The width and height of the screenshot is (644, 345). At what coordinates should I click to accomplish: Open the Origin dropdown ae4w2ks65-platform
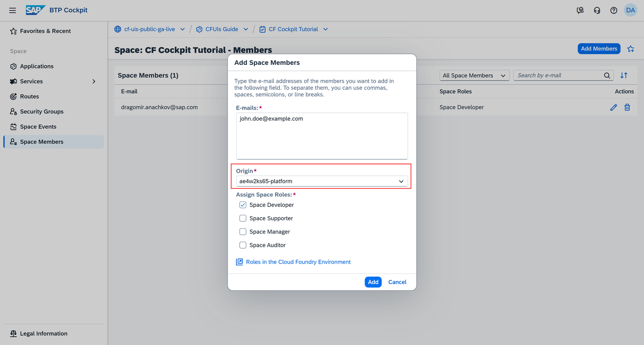(322, 181)
